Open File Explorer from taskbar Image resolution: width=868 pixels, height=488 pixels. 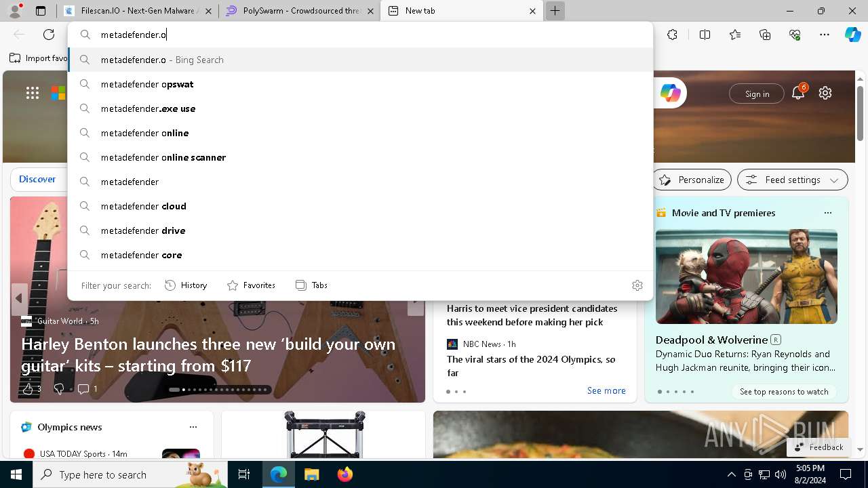click(x=311, y=474)
